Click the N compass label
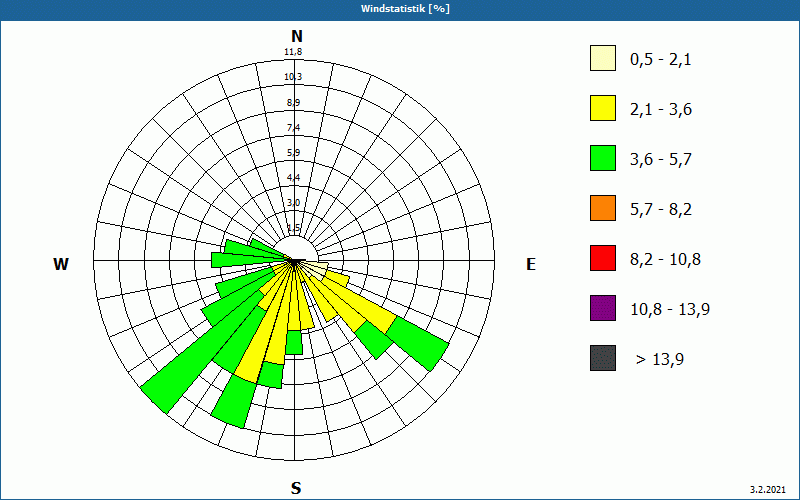The width and height of the screenshot is (800, 500). [x=296, y=36]
